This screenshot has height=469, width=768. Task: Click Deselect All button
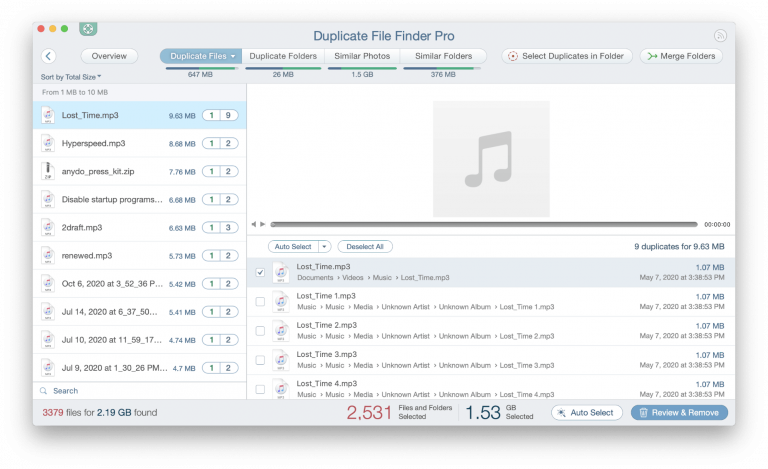click(365, 247)
